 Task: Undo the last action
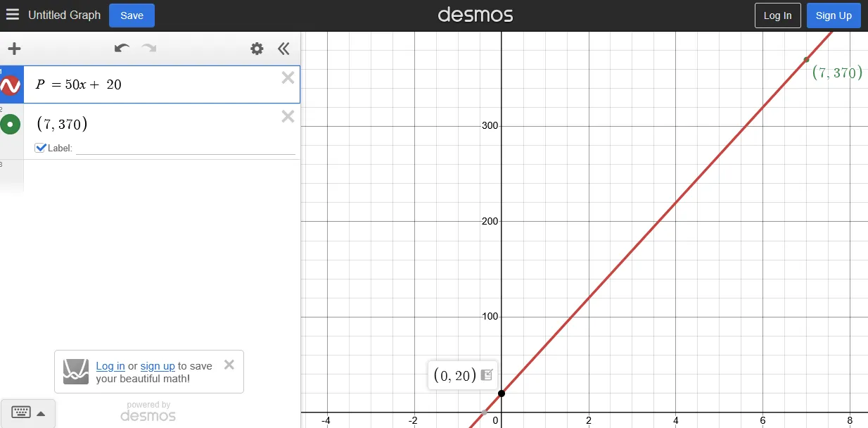pyautogui.click(x=122, y=48)
